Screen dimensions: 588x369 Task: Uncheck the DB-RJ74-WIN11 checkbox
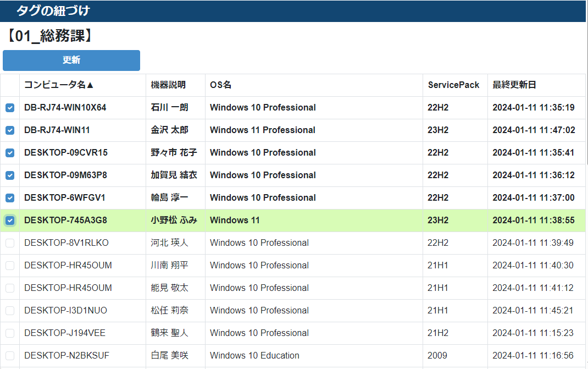10,130
